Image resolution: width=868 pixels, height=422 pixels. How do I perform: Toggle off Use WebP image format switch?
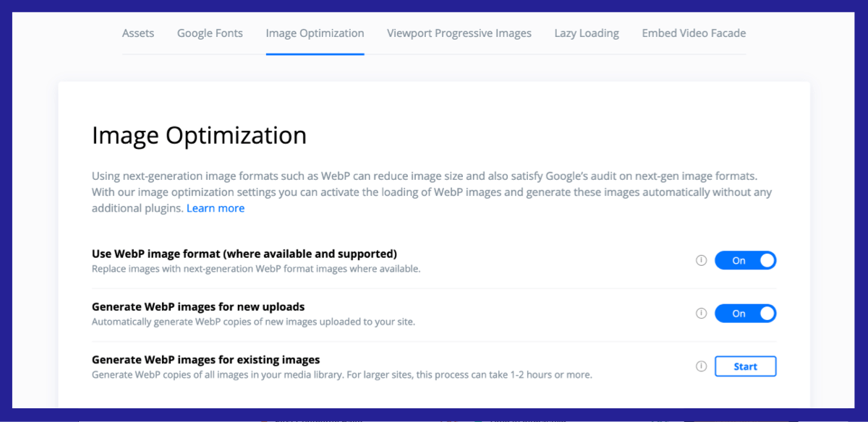(x=746, y=261)
